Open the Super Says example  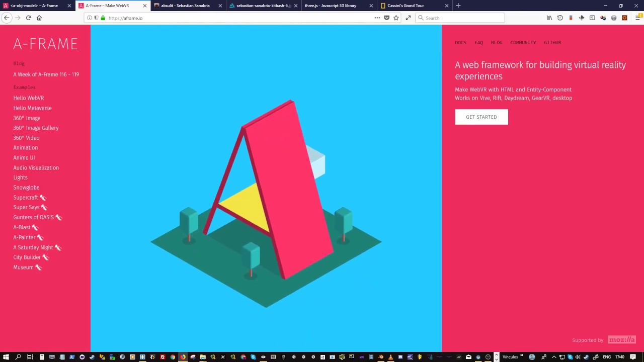click(30, 207)
